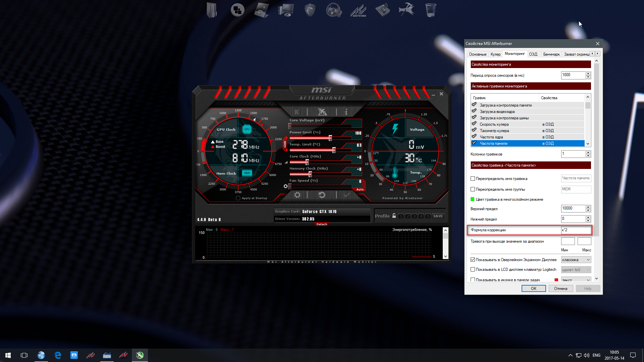Click the MSI jet logo icon
Screen dimensions: 644x362
322,112
